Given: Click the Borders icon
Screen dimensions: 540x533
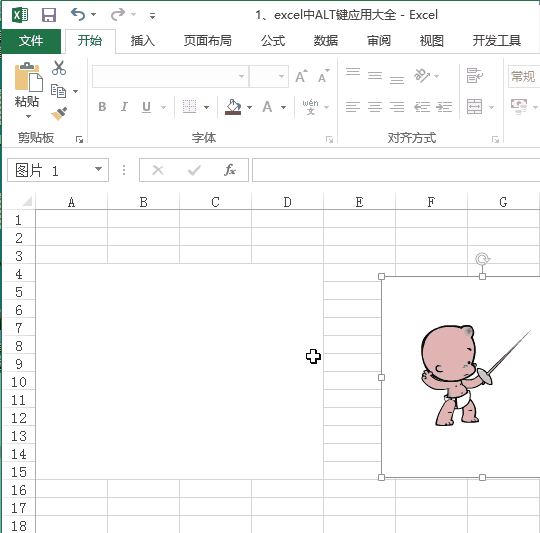Looking at the screenshot, I should point(189,107).
